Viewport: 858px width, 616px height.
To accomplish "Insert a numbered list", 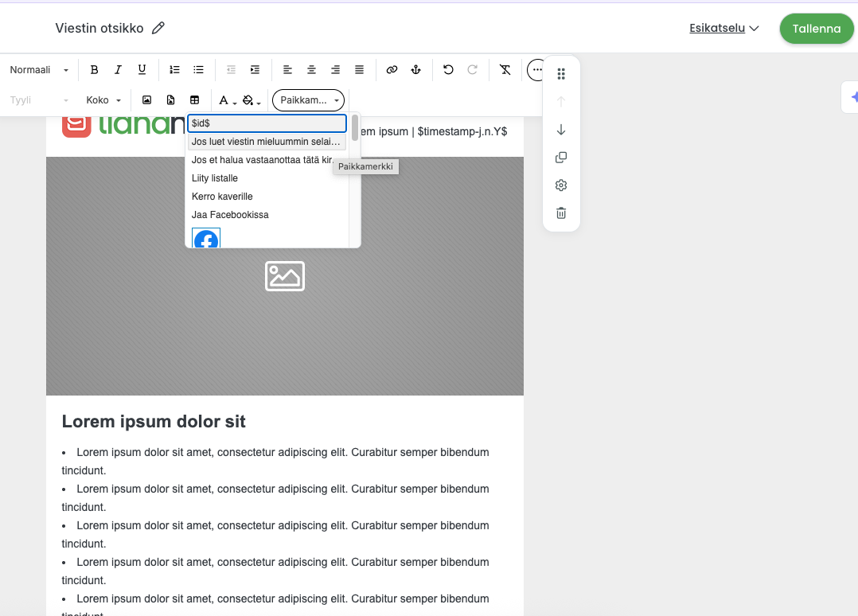I will [174, 69].
